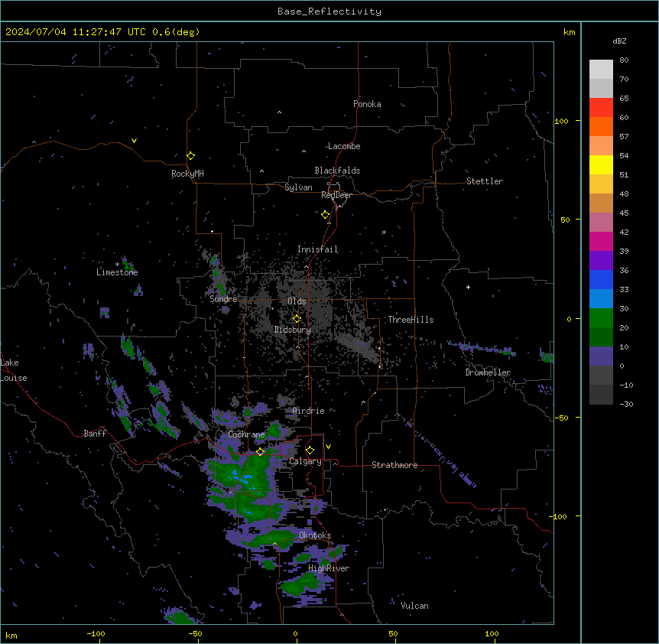
Task: Select the light blue 30-33 dBZ legend swatch
Action: point(601,299)
